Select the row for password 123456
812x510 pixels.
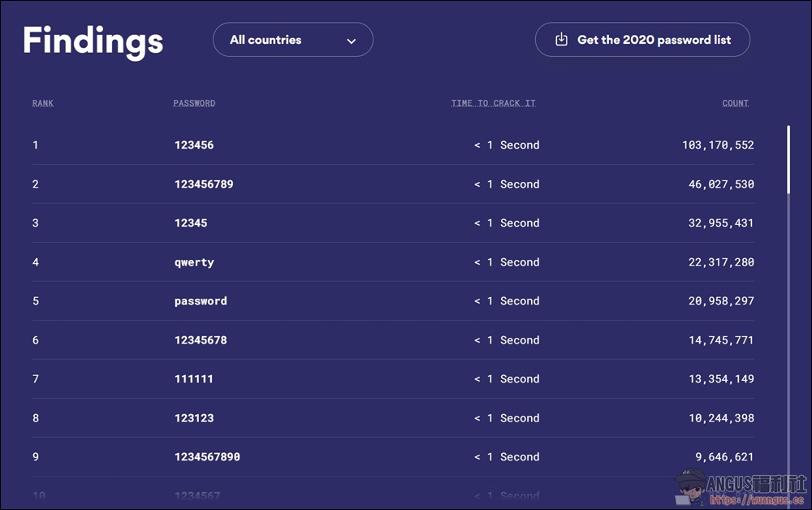393,145
